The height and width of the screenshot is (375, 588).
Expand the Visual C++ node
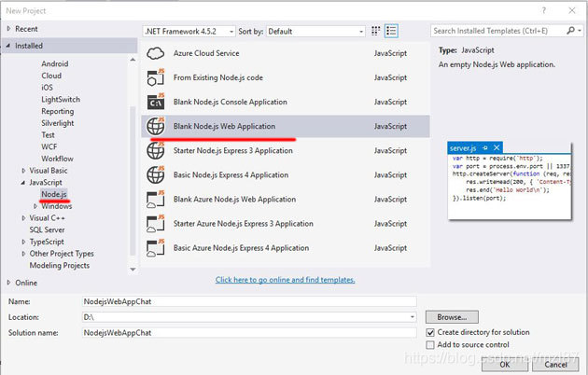pos(23,218)
